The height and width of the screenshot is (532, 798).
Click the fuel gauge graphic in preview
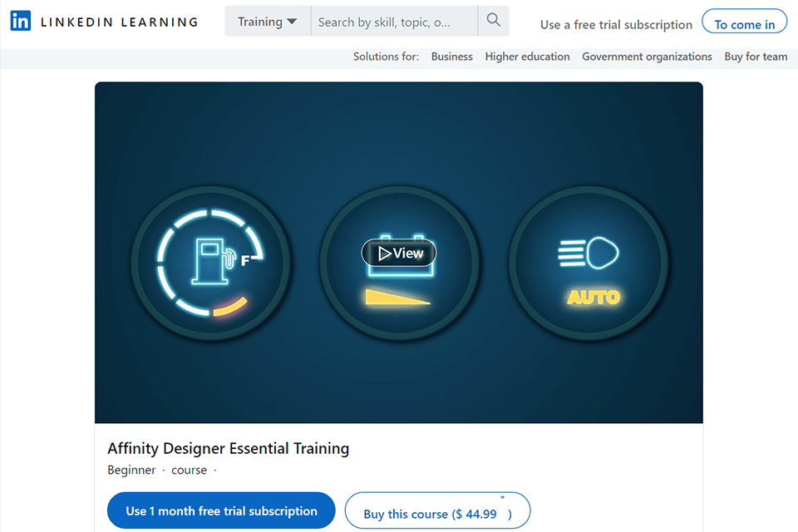pos(211,264)
